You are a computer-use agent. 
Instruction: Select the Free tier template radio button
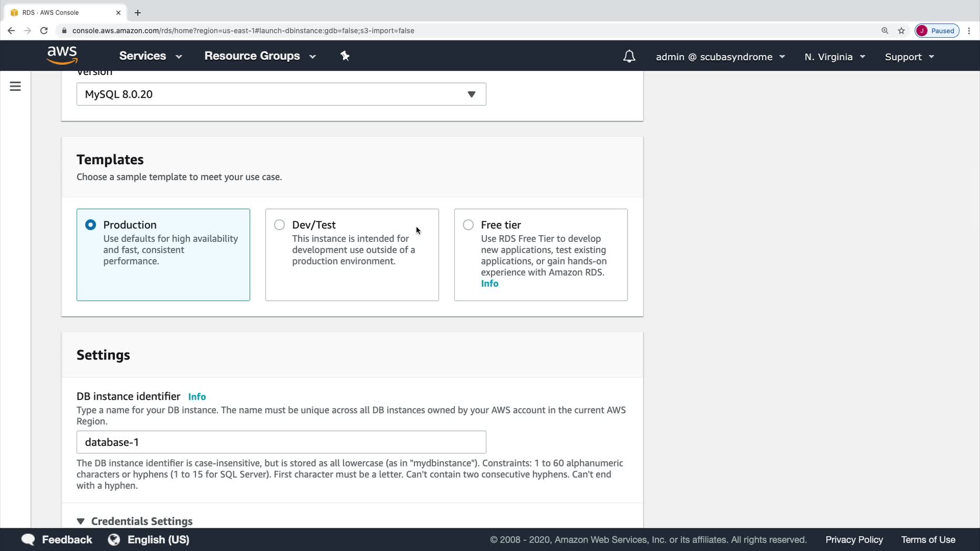pos(468,225)
